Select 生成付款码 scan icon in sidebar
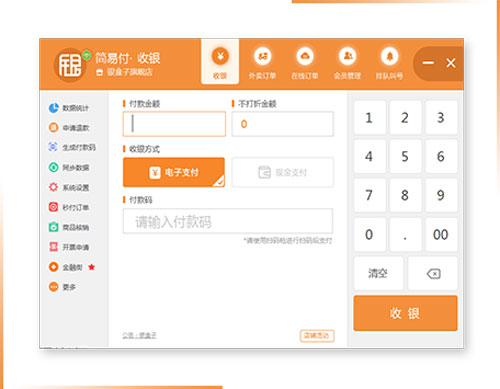500x389 pixels. 53,147
